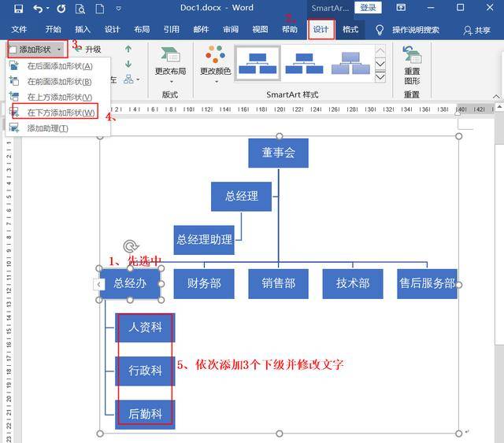Select the 总经理 shape
The height and width of the screenshot is (443, 504).
[242, 197]
